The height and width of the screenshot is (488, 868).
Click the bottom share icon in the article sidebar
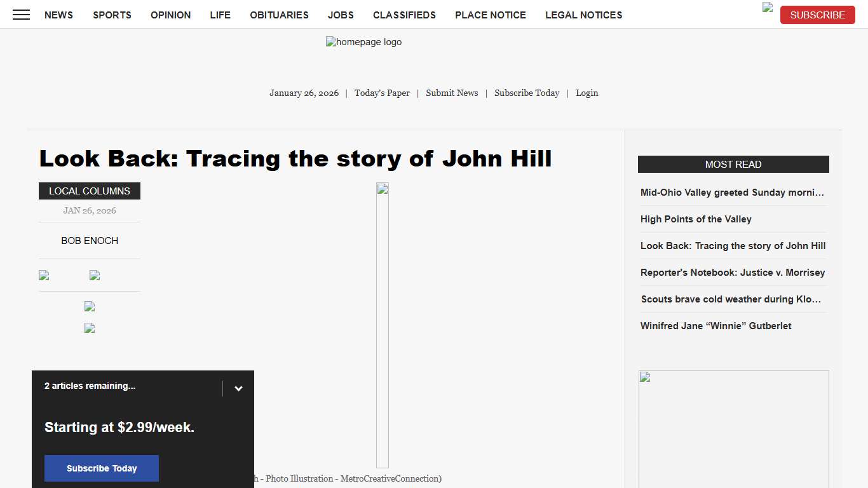pyautogui.click(x=89, y=328)
